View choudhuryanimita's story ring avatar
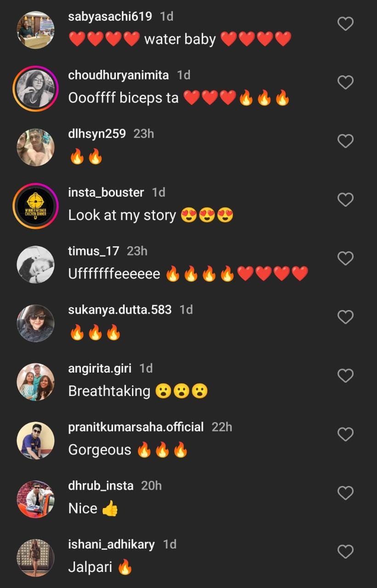Viewport: 377px width, 588px height. pyautogui.click(x=35, y=89)
